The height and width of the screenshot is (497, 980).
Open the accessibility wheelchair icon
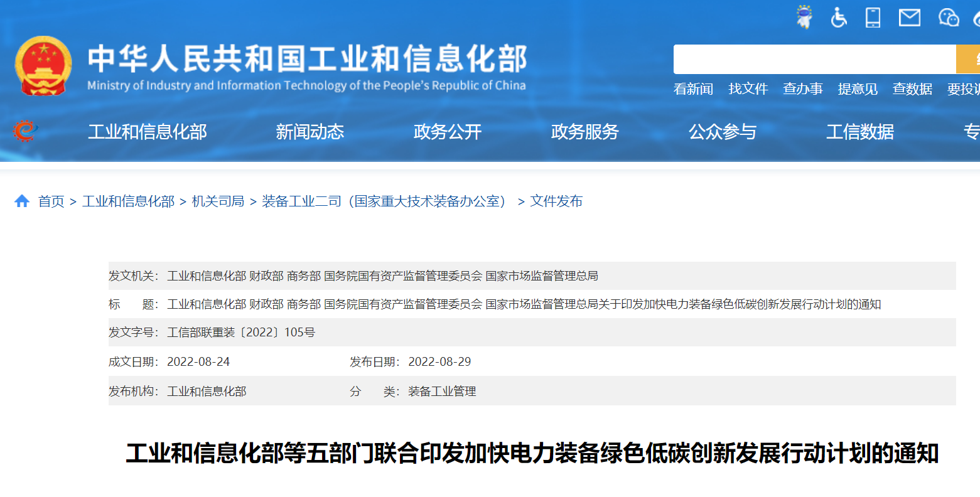point(839,17)
